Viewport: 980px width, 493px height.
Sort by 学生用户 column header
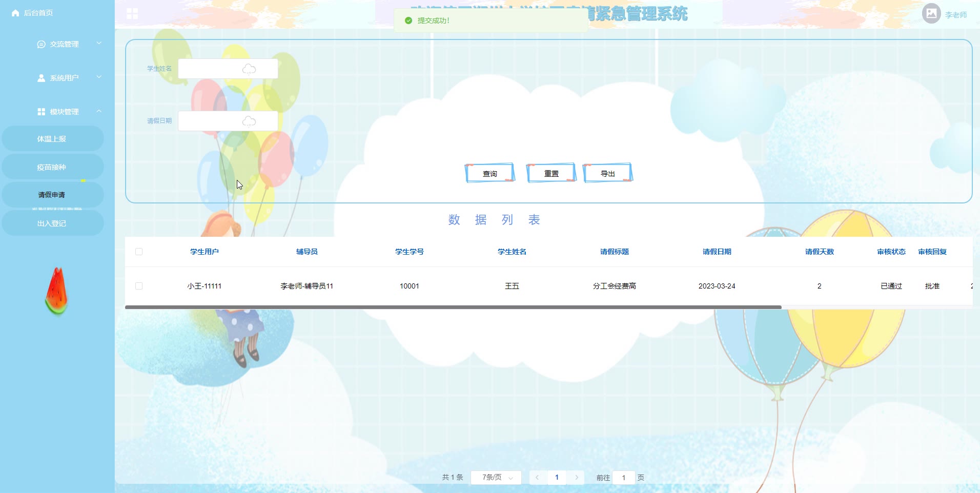pos(205,252)
